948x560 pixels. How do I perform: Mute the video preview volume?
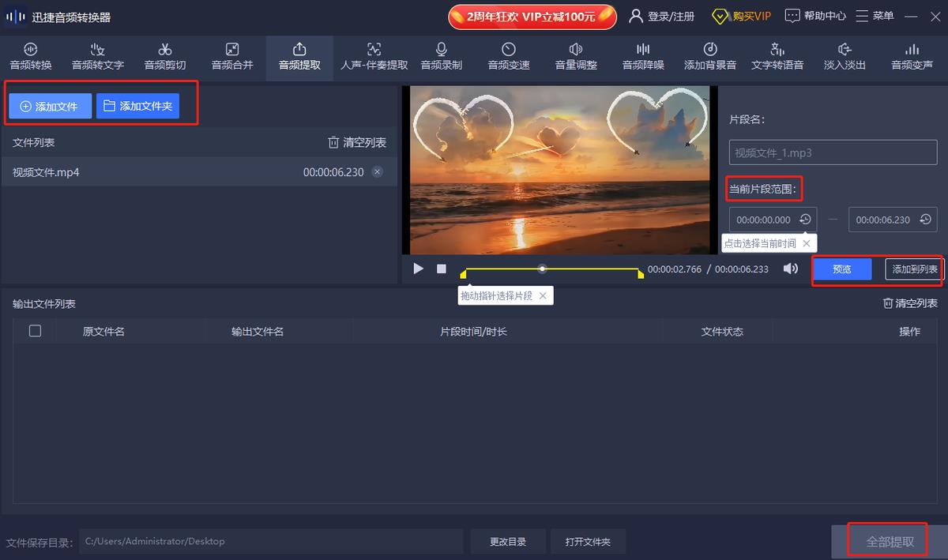coord(790,269)
